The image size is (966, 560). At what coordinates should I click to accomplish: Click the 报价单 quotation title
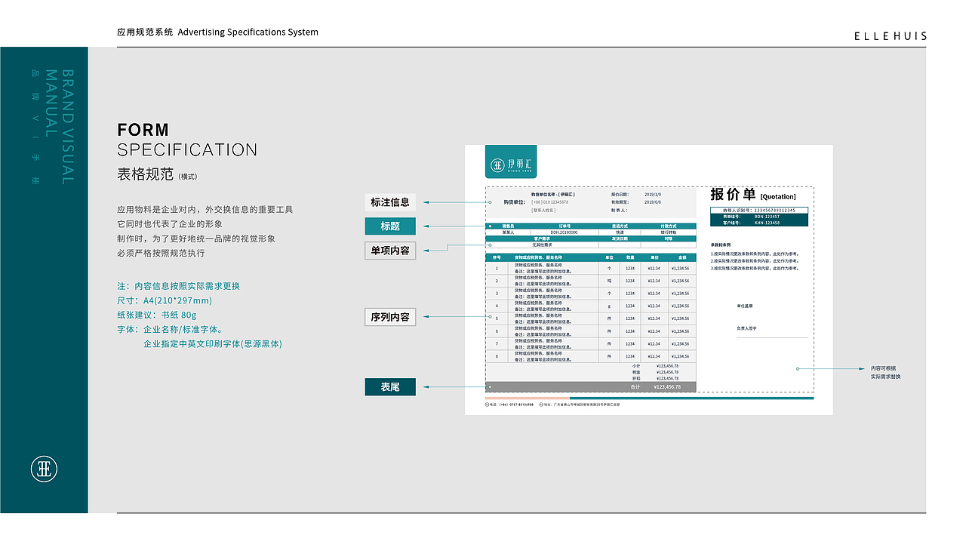733,194
